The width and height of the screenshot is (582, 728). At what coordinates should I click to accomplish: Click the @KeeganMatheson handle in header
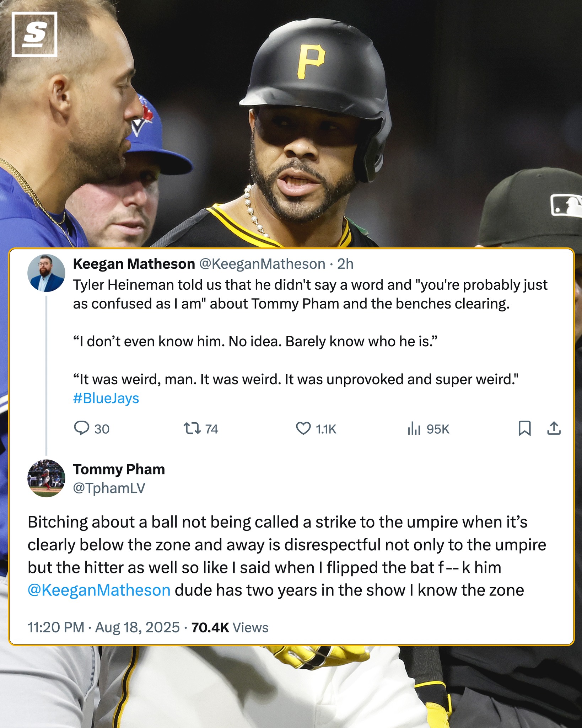[x=262, y=264]
